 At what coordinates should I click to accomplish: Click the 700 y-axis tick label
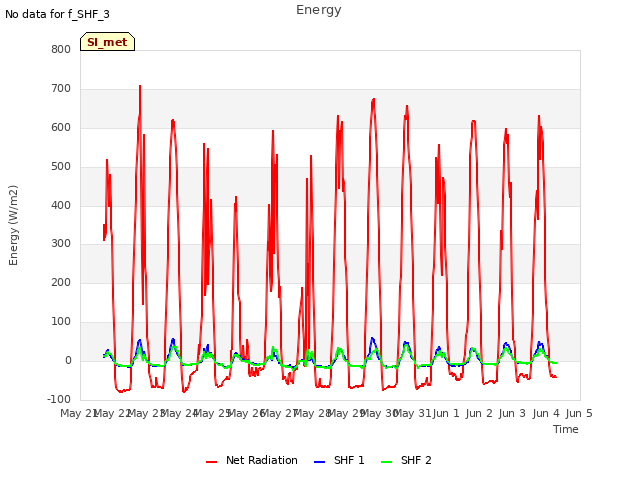click(61, 89)
